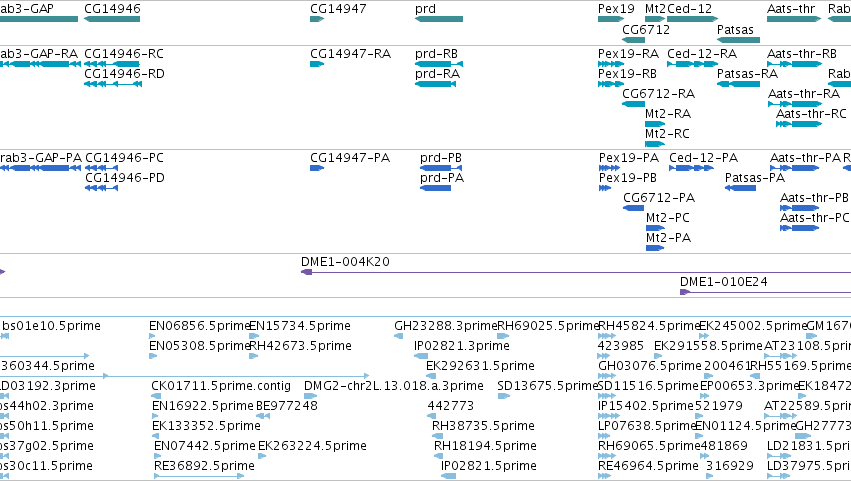Click EST EN05308.5prime
This screenshot has height=481, width=851.
pos(153,357)
